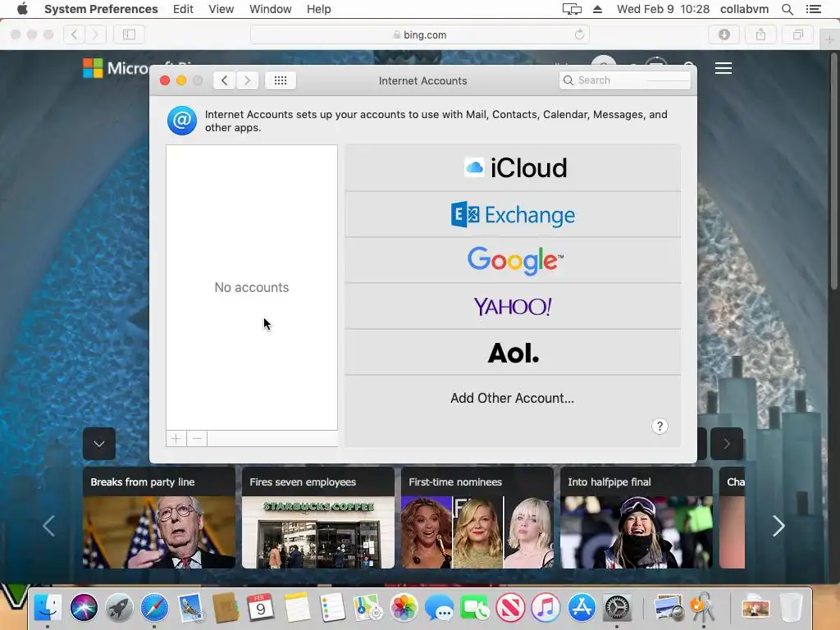Click the minus remove-account button
This screenshot has width=840, height=630.
(x=197, y=439)
